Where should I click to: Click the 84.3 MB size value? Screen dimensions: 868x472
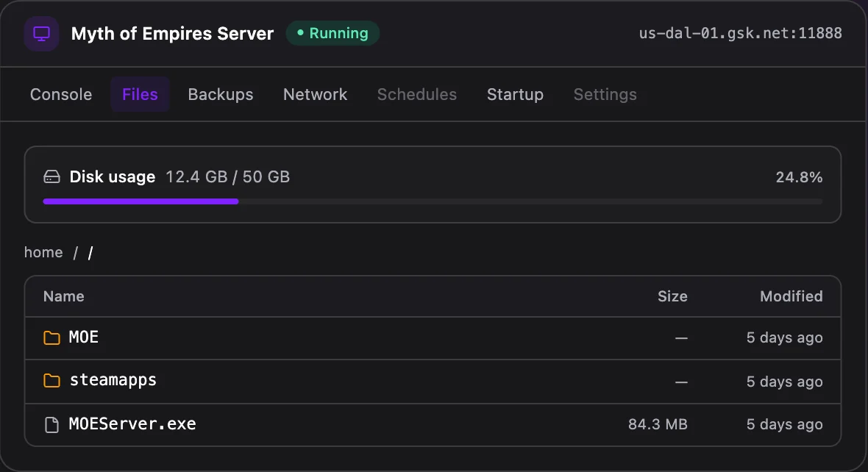coord(658,424)
